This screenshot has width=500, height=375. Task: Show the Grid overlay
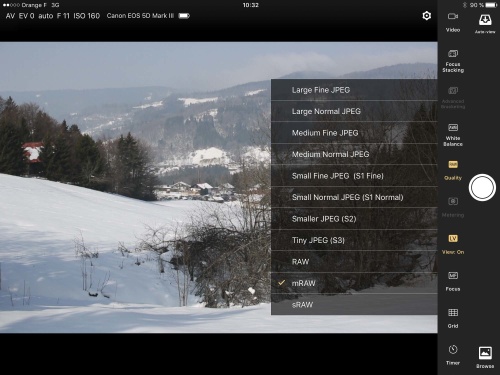(453, 313)
